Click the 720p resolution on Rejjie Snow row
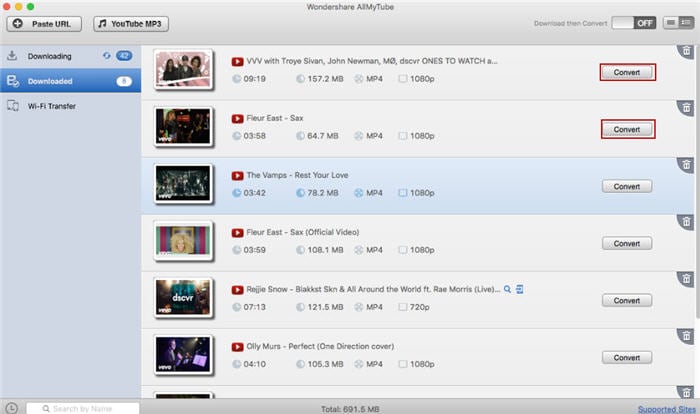700x414 pixels. [420, 307]
